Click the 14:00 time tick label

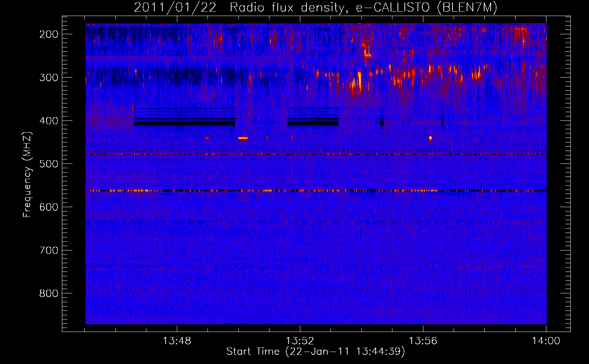[546, 341]
